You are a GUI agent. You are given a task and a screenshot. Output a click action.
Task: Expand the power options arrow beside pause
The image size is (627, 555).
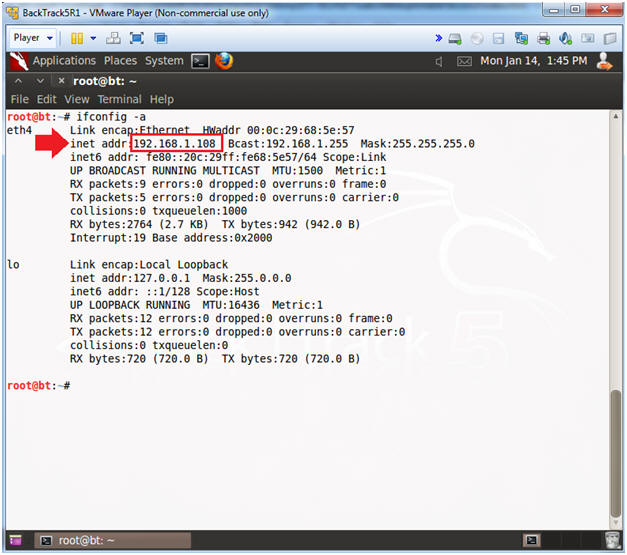tap(93, 38)
